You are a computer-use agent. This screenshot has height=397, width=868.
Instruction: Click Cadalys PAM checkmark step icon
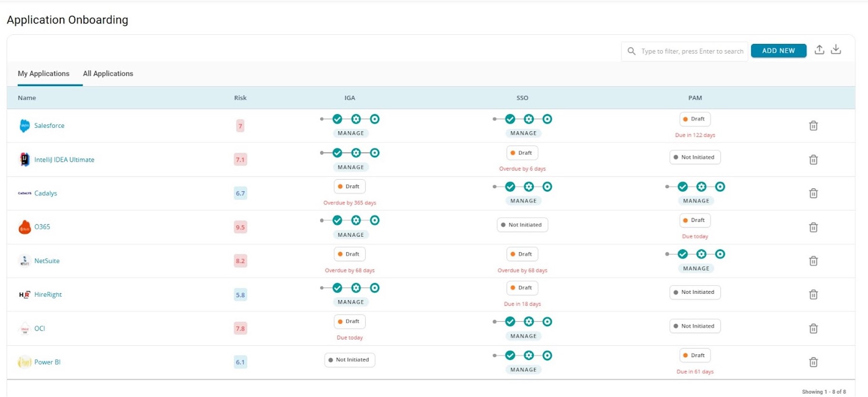[x=683, y=186]
